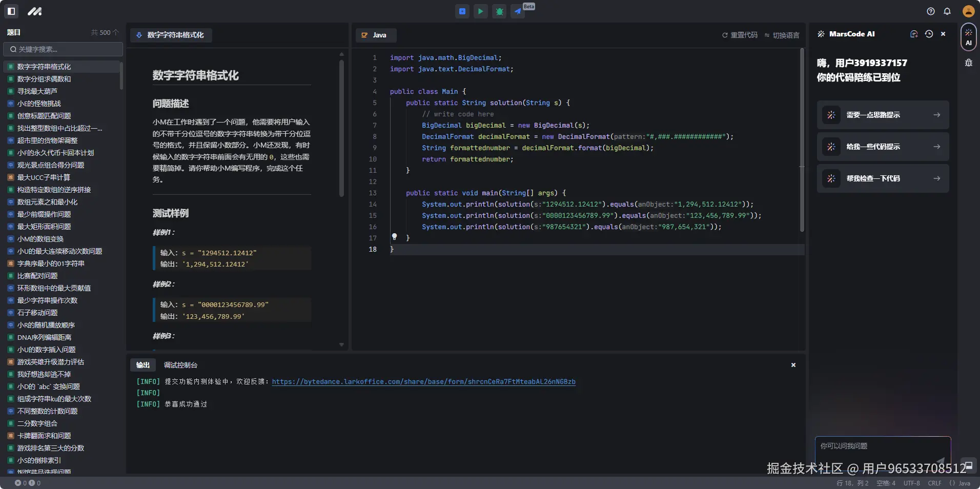Open the help question mark icon
980x489 pixels.
click(931, 11)
